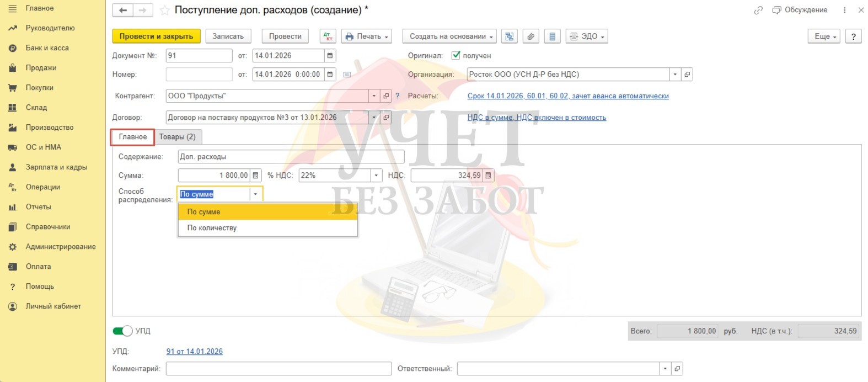Screen dimensions: 868x382
Task: Open three-dot window options menu
Action: pos(844,10)
